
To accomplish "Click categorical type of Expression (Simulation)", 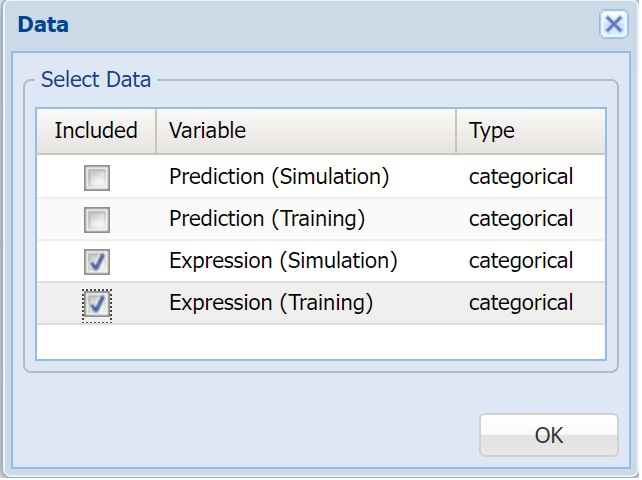I will point(521,261).
